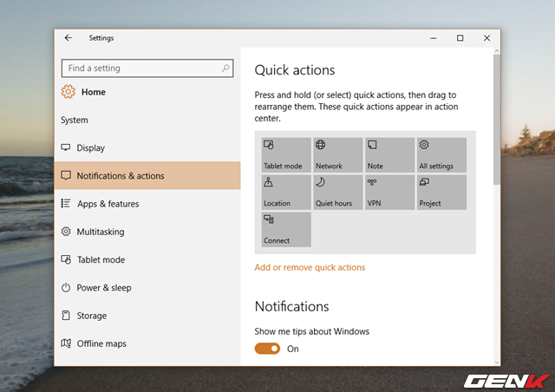Image resolution: width=555 pixels, height=392 pixels.
Task: Toggle Show me tips about Windows
Action: point(267,349)
